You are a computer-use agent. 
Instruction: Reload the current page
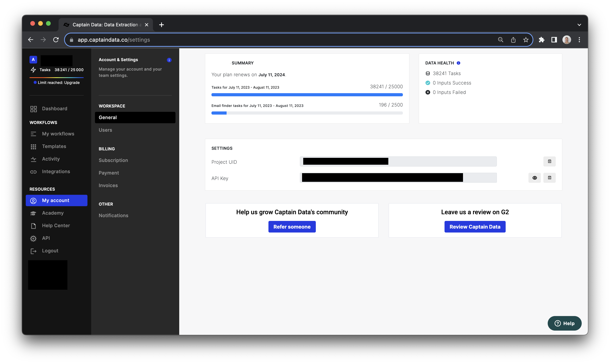(x=56, y=40)
